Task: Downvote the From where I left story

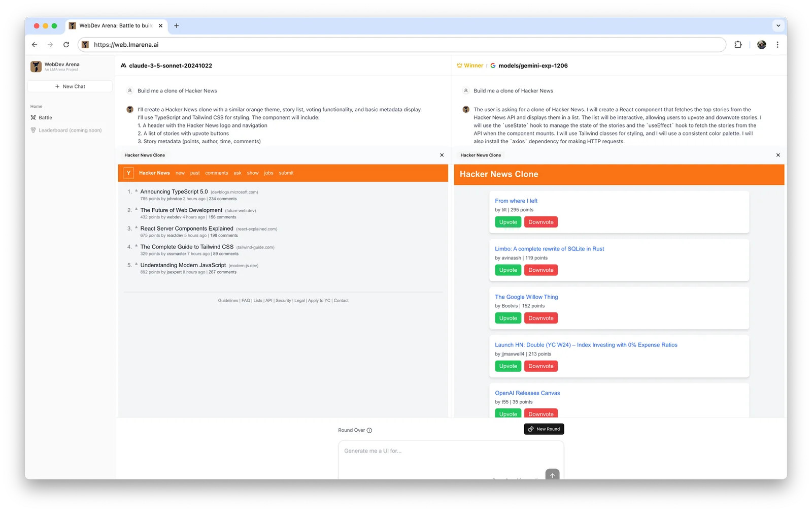Action: click(541, 222)
